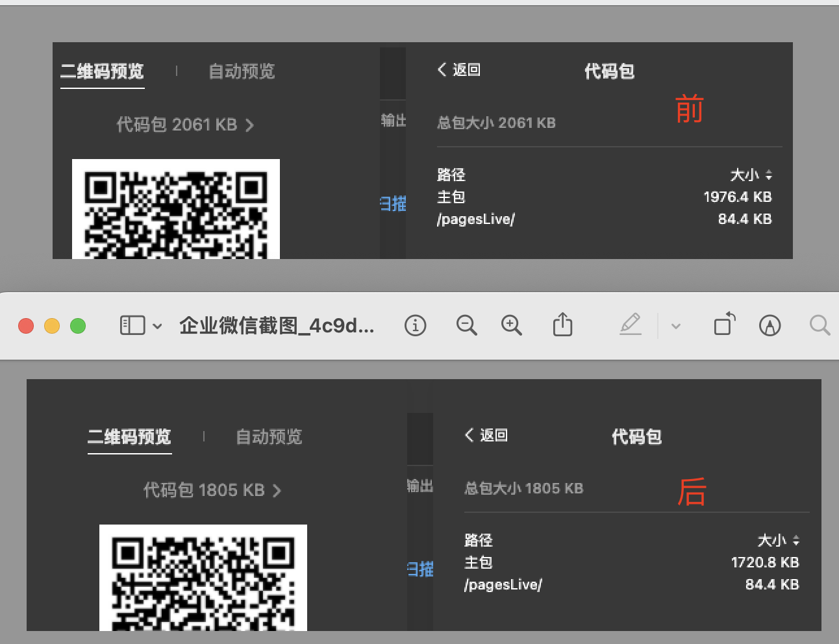Screen dimensions: 839x644
Task: Click 路径 column header below 总包大小 1805 KB
Action: 479,540
